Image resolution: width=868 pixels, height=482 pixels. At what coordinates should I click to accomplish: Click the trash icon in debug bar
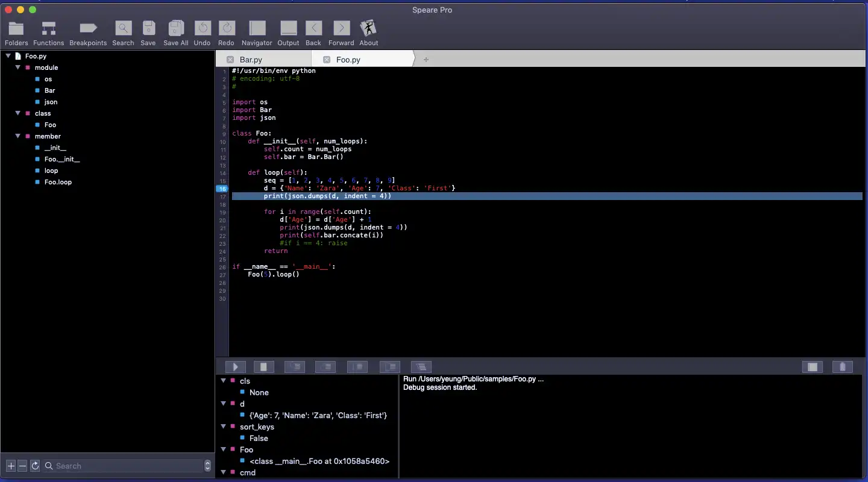(x=842, y=367)
